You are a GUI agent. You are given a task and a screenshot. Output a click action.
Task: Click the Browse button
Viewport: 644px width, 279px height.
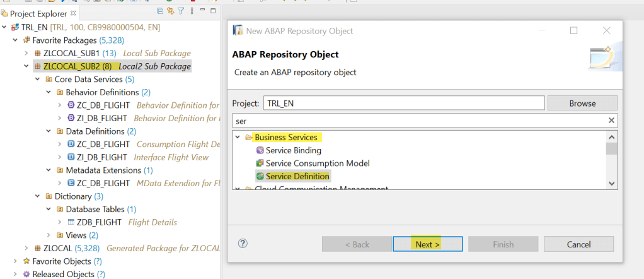[582, 104]
